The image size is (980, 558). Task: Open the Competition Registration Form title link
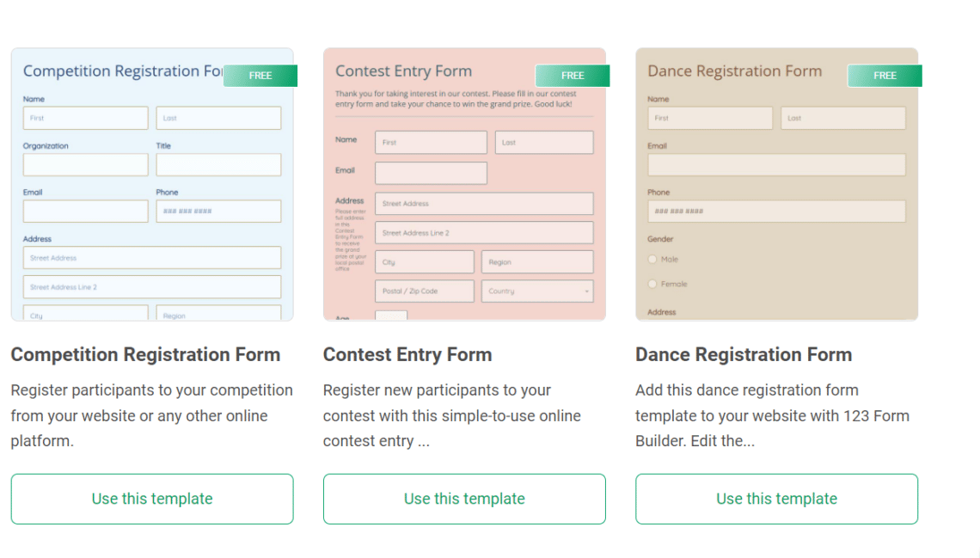145,354
